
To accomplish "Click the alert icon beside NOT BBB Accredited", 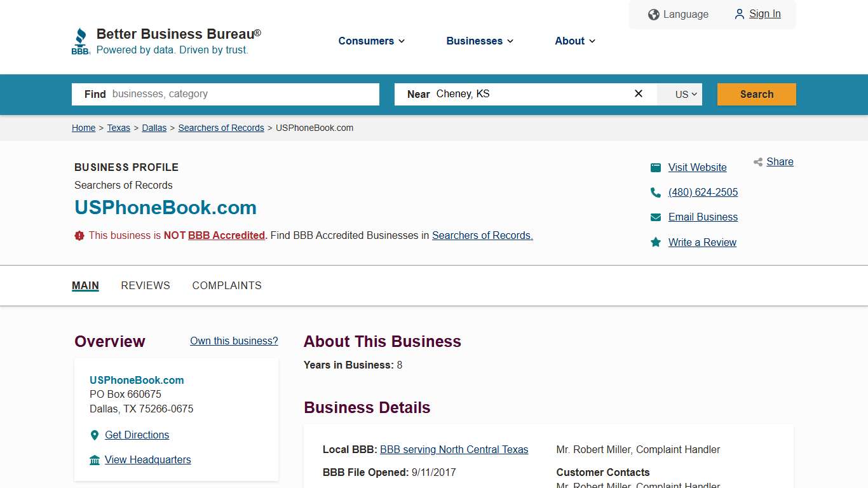I will 79,235.
